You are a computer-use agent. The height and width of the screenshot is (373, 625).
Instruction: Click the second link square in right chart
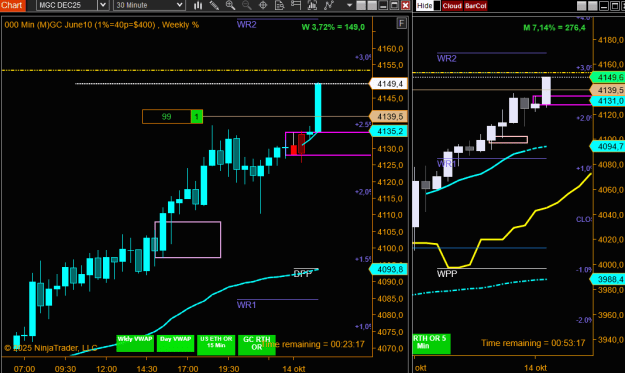click(593, 6)
